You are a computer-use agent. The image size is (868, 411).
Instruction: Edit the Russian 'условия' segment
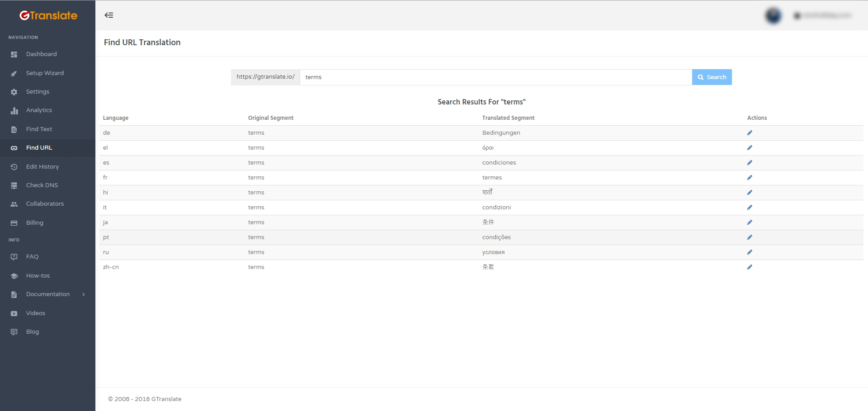tap(750, 252)
